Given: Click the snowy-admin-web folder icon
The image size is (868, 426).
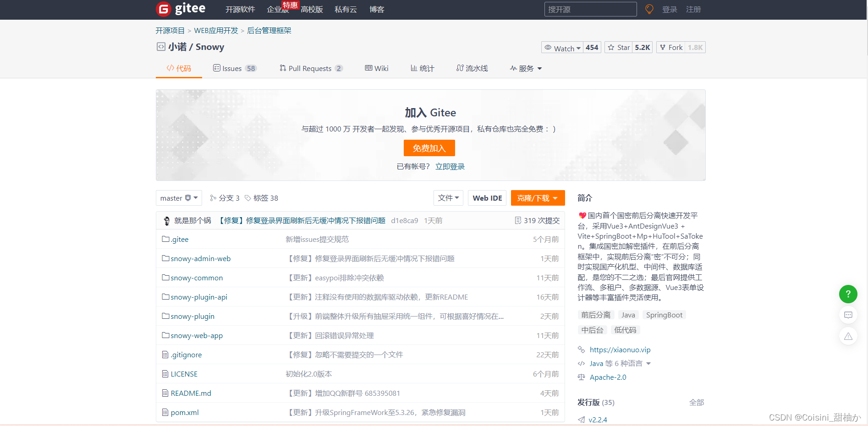Looking at the screenshot, I should 165,258.
